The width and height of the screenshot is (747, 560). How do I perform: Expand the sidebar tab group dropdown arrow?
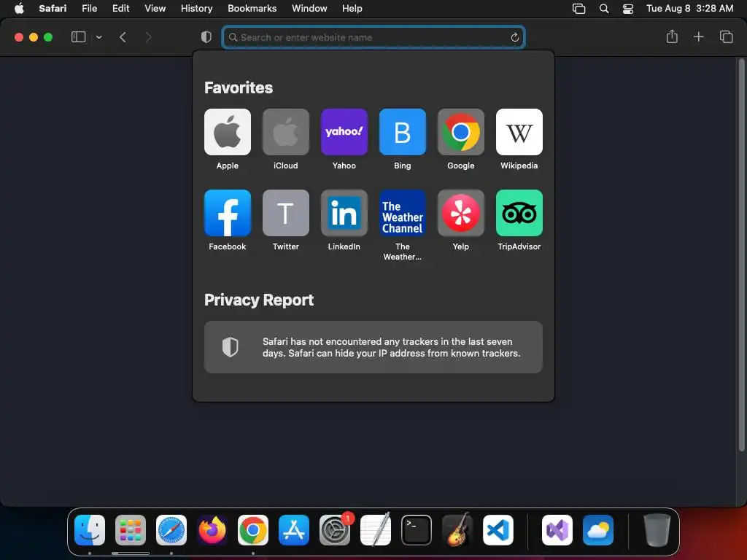point(99,37)
